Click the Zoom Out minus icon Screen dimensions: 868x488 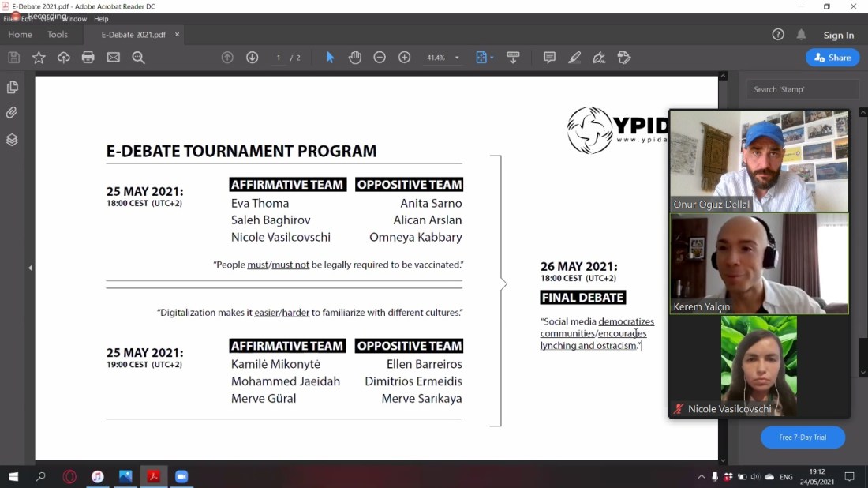coord(380,58)
